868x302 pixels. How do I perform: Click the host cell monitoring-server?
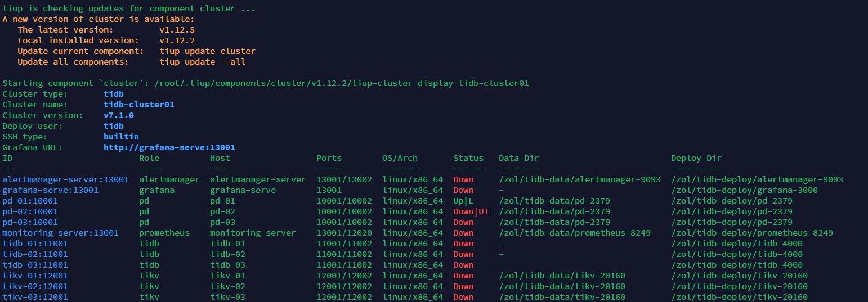253,233
